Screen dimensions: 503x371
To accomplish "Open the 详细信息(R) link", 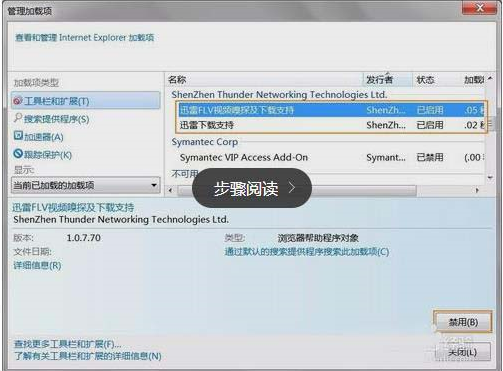I will pos(37,265).
